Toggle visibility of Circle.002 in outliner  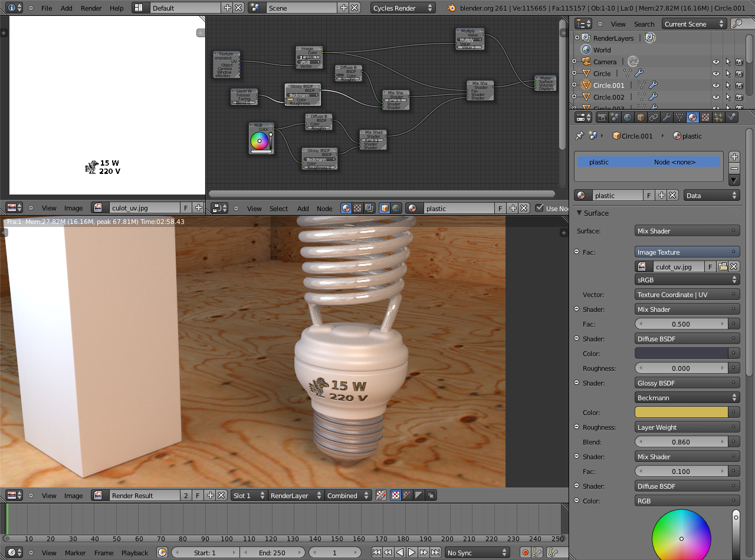(715, 97)
